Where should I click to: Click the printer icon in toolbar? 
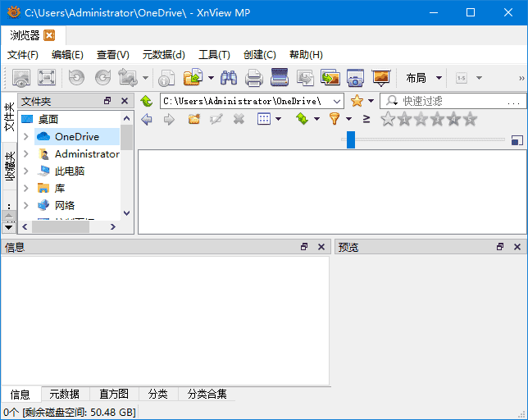click(254, 78)
